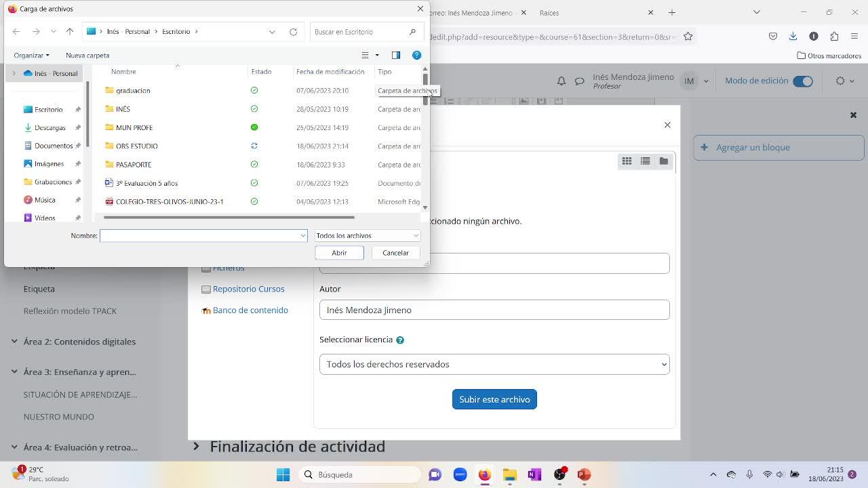The height and width of the screenshot is (488, 868).
Task: Go to Descargas in the navigation pane
Action: pyautogui.click(x=50, y=127)
